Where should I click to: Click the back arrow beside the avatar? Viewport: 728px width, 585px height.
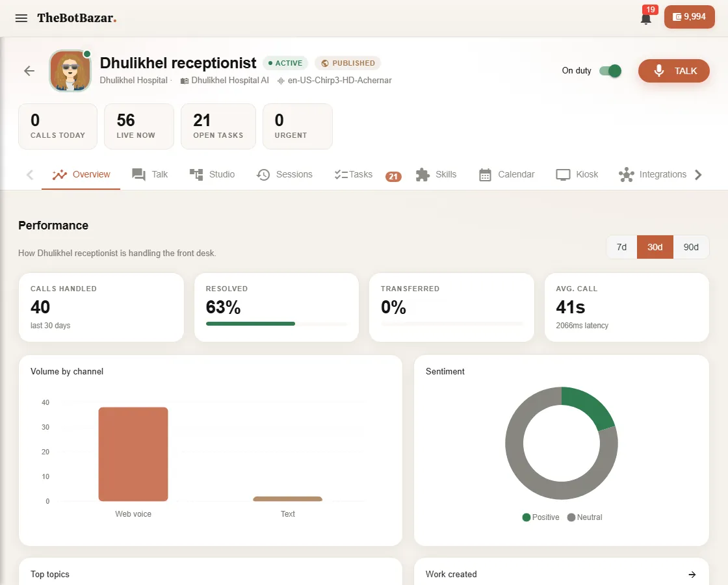pyautogui.click(x=29, y=71)
